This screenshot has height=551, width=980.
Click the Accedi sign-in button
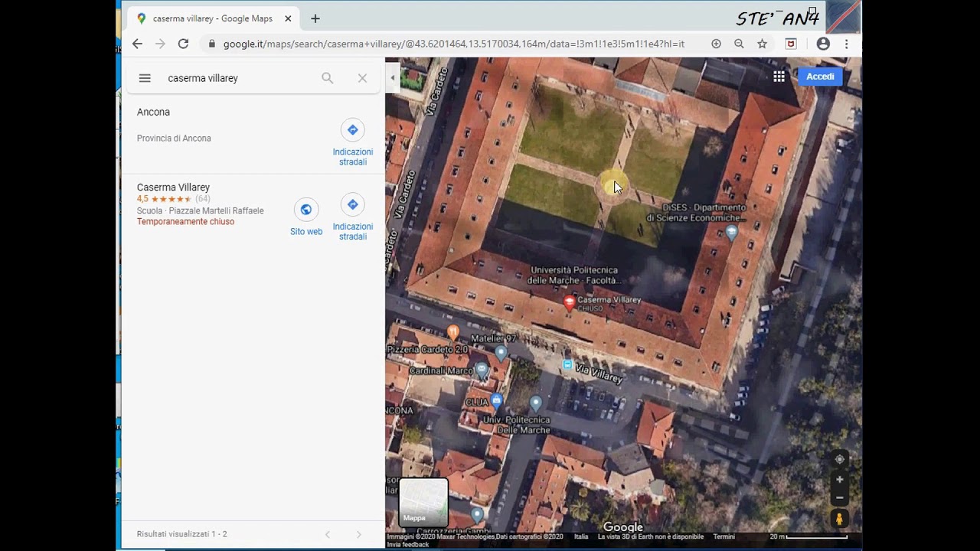[x=820, y=77]
